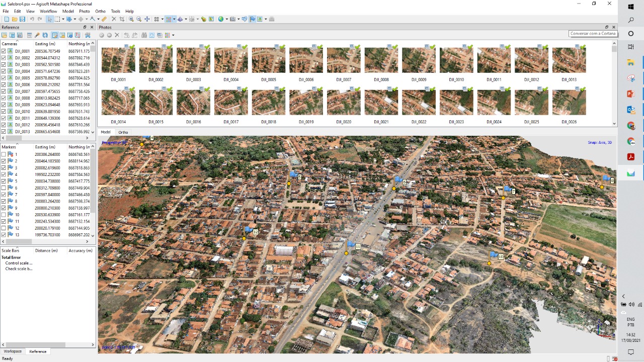
Task: Toggle the DJI_0011 camera checkbox
Action: [4, 118]
